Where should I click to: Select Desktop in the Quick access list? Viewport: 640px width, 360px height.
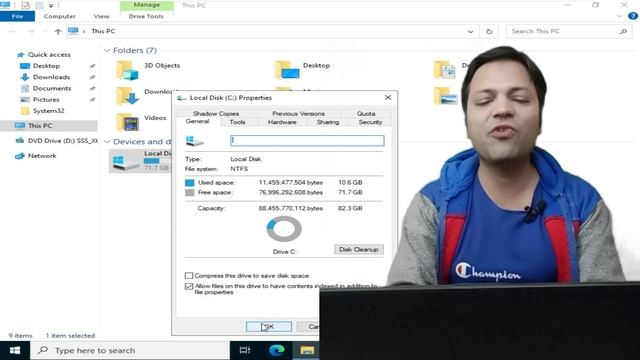[x=46, y=66]
